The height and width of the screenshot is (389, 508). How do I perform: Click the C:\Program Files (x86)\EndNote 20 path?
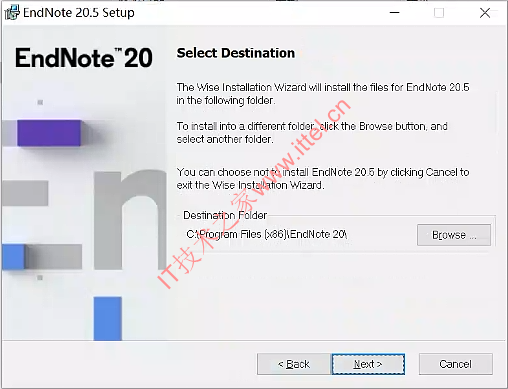point(267,234)
